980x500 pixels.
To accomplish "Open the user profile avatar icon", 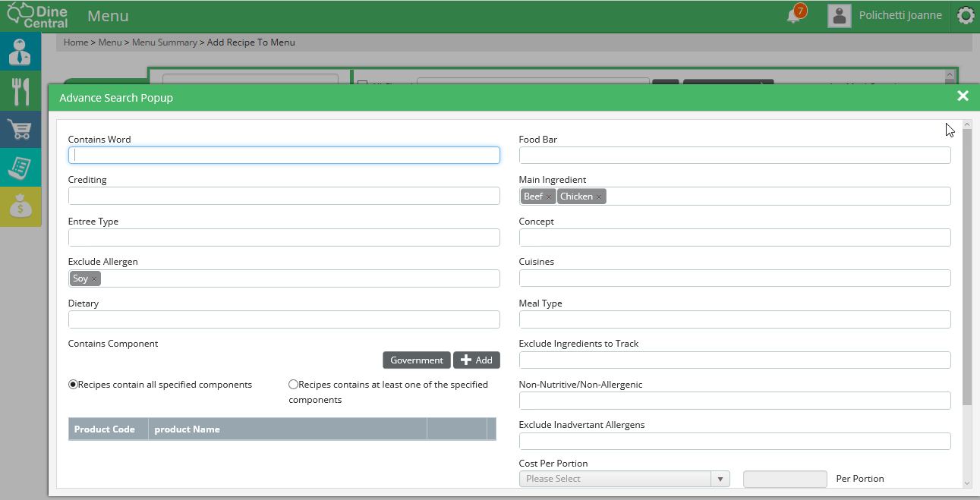I will [839, 16].
